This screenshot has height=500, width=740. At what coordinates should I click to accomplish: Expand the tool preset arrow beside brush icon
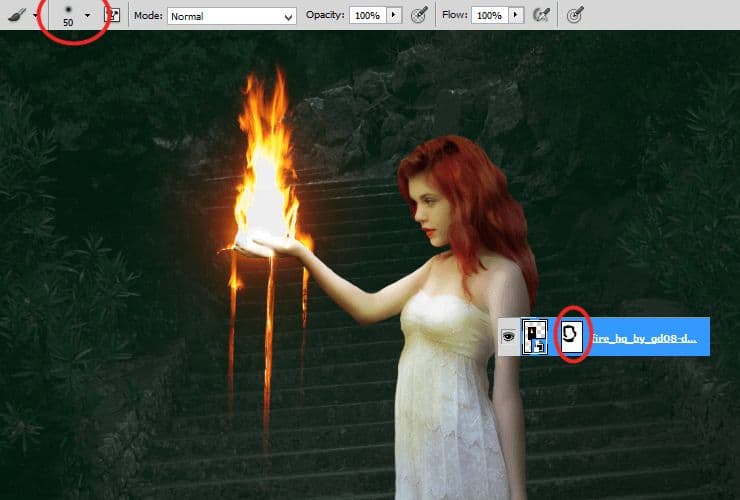point(35,16)
